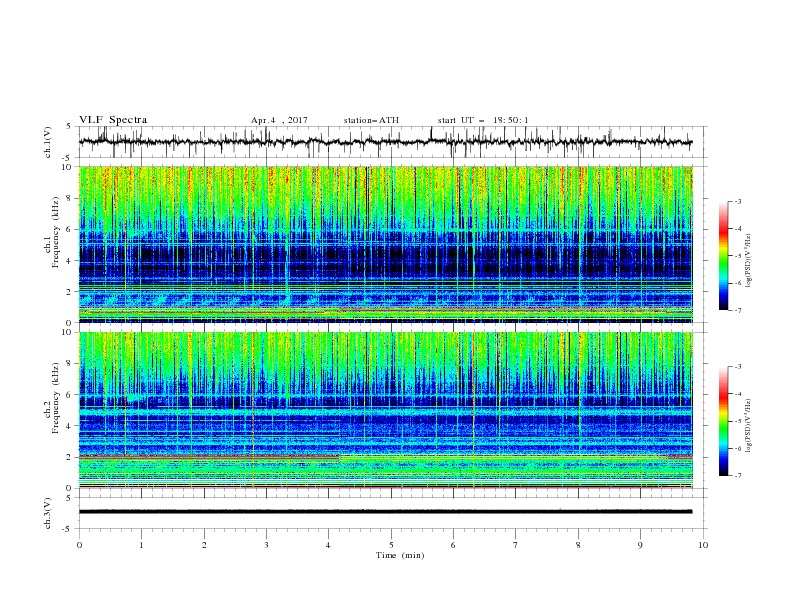Click the 'station=ATH' label
This screenshot has width=792, height=612.
[x=371, y=120]
